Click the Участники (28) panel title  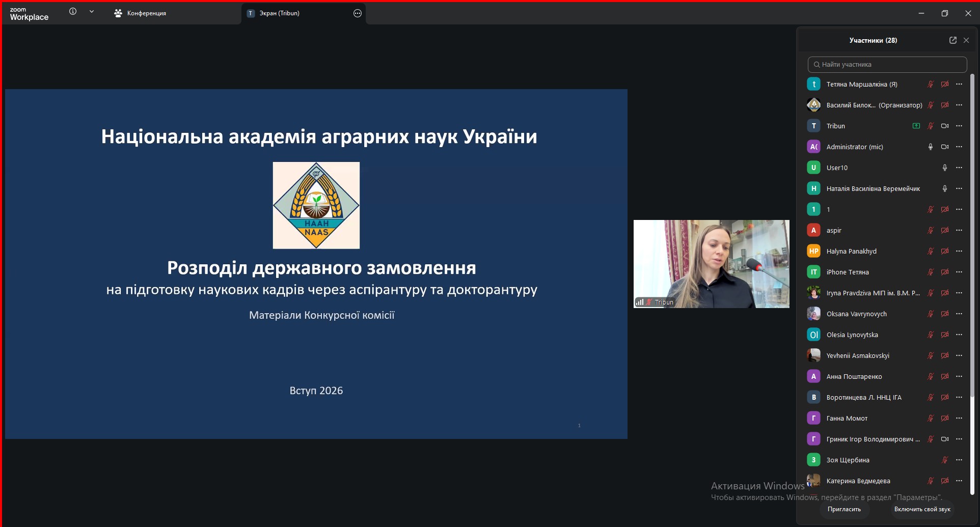tap(873, 40)
